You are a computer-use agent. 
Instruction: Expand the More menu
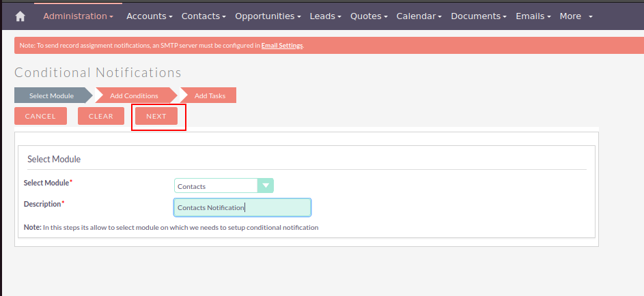576,16
